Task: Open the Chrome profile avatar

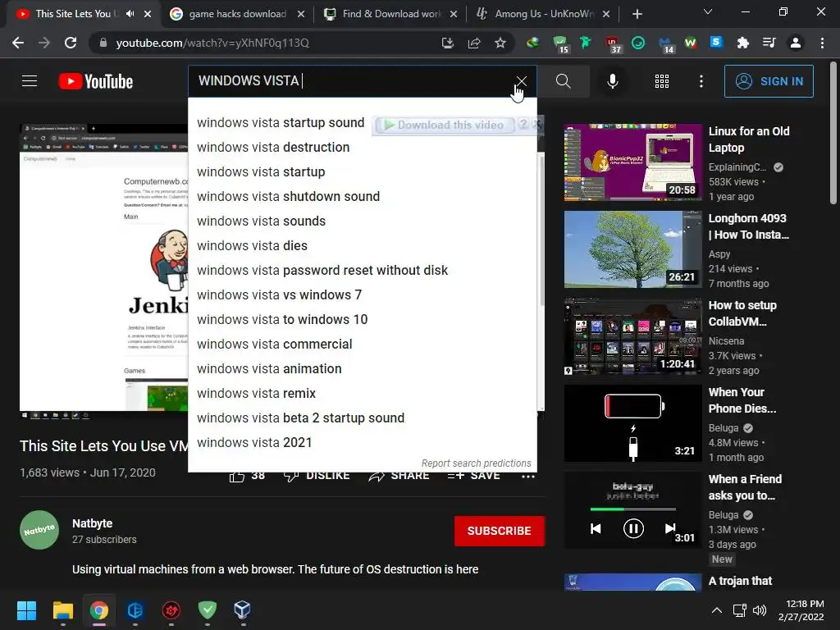Action: click(x=796, y=43)
